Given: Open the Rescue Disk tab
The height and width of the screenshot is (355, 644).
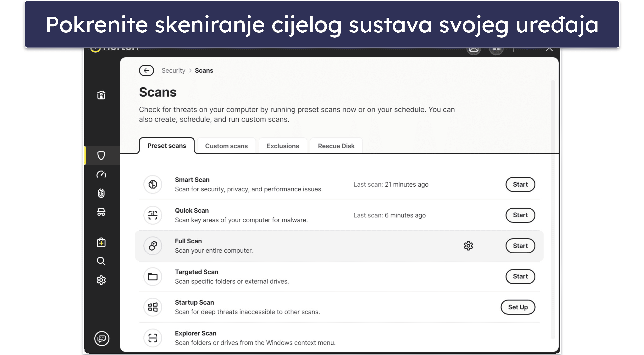Looking at the screenshot, I should 336,146.
